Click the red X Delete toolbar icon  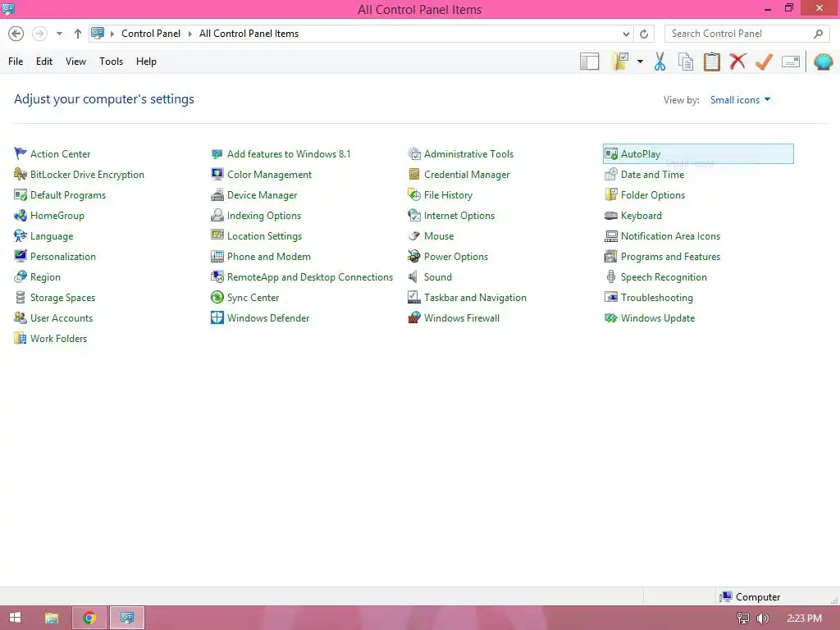(x=737, y=61)
